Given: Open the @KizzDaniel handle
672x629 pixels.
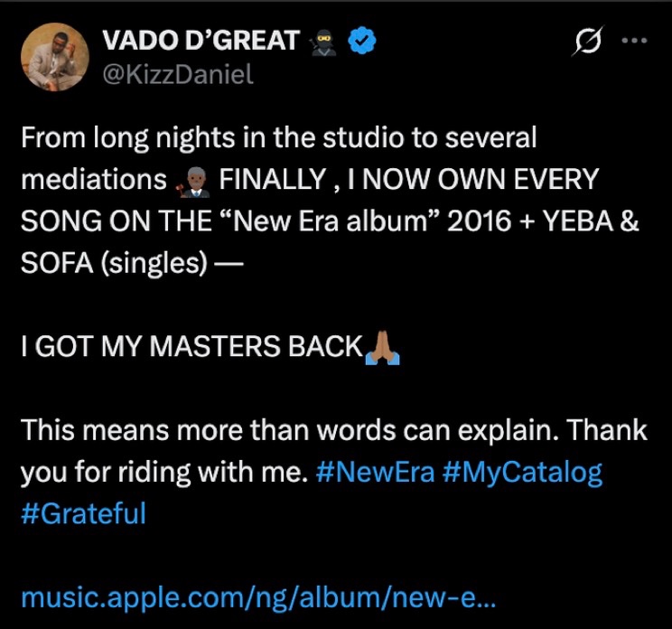Looking at the screenshot, I should (x=178, y=74).
